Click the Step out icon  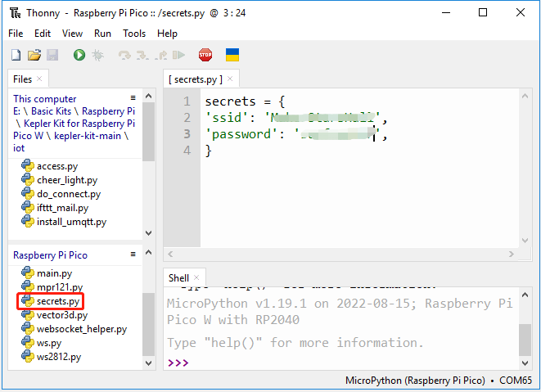(x=160, y=55)
